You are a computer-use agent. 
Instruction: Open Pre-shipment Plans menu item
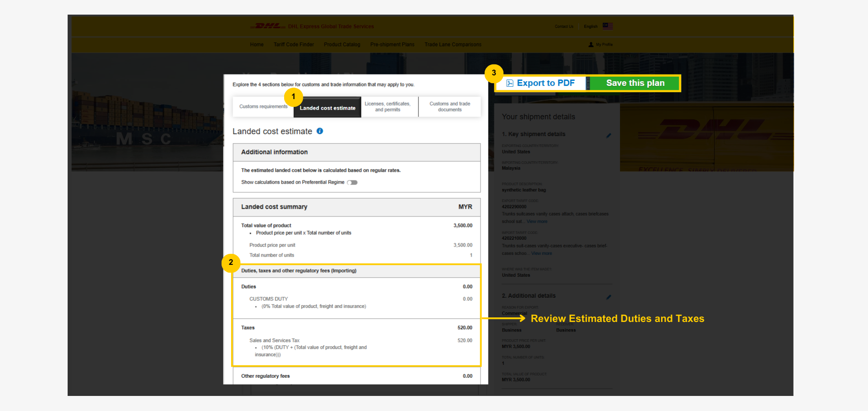(x=392, y=45)
